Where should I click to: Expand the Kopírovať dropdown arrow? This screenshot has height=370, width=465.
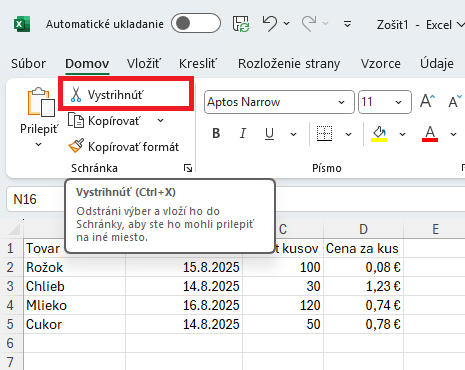(161, 121)
